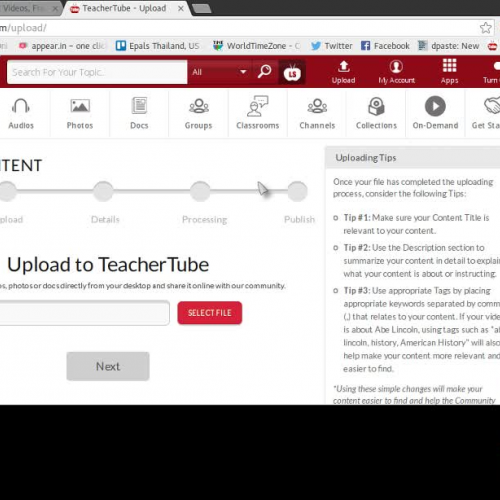500x500 pixels.
Task: Open the WorldTimeZone bookmark
Action: click(x=256, y=46)
